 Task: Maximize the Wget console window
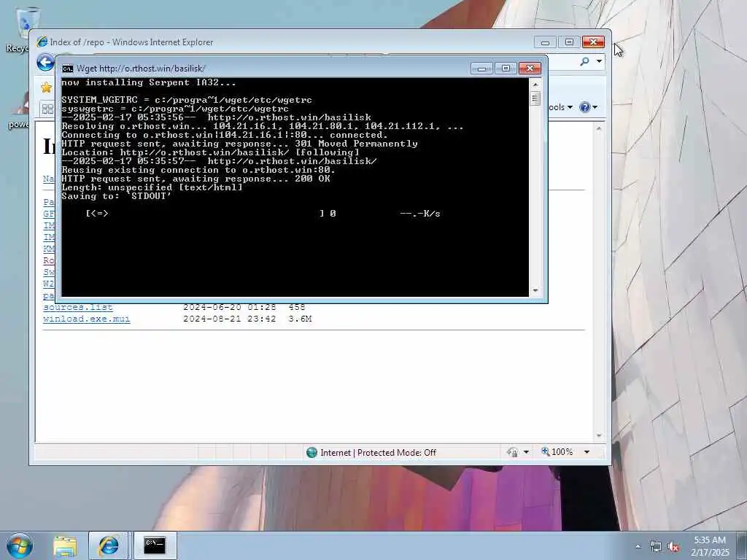(x=506, y=69)
